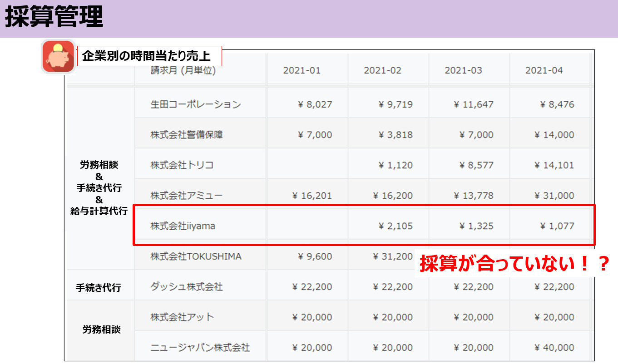Click the ¥ 14,000 cell

point(554,135)
